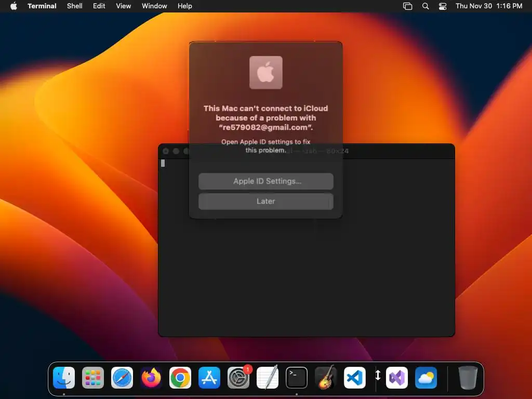
Task: Open the Window menu
Action: 154,6
